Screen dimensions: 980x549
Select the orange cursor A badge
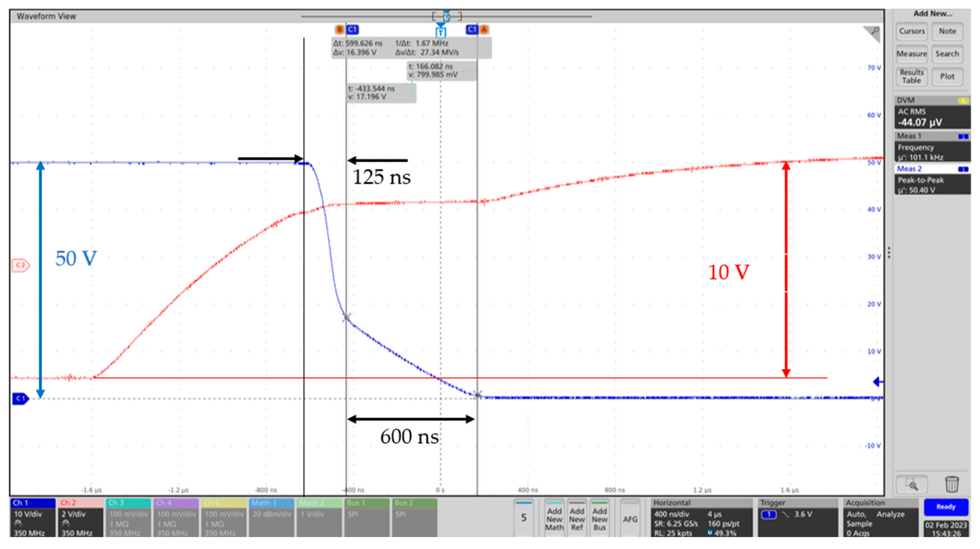pos(484,30)
